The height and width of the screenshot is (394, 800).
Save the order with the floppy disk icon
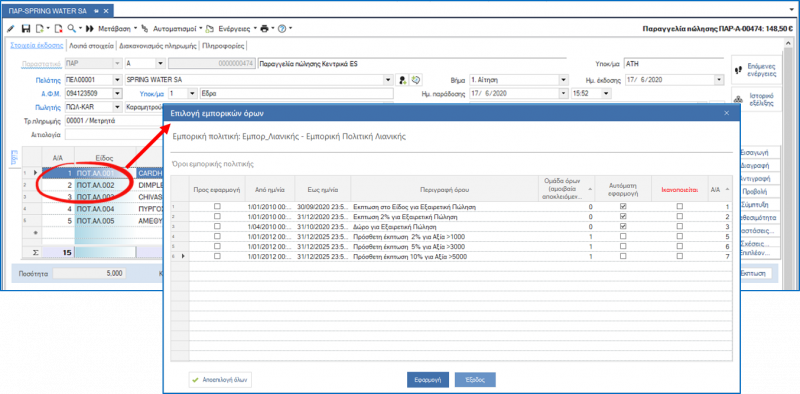26,29
